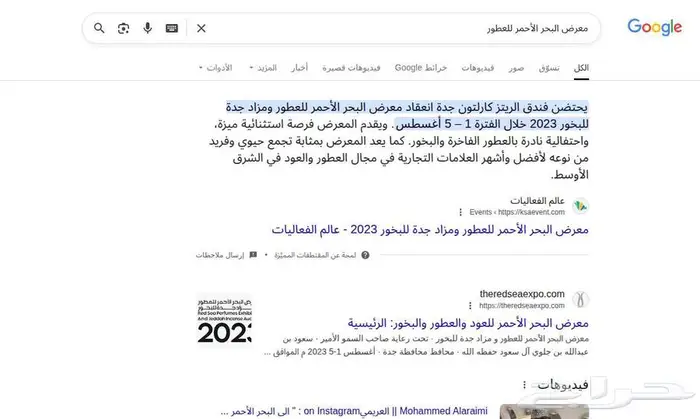Screen dimensions: 700x419
Task: Open لمحة عن المقتطفات المميّزة link
Action: tap(315, 255)
